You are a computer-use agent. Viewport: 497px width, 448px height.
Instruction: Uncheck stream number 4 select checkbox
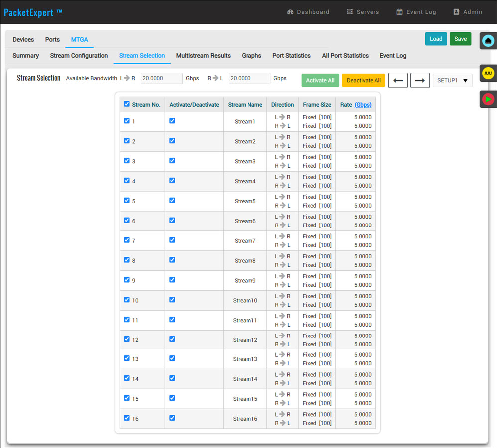tap(127, 180)
